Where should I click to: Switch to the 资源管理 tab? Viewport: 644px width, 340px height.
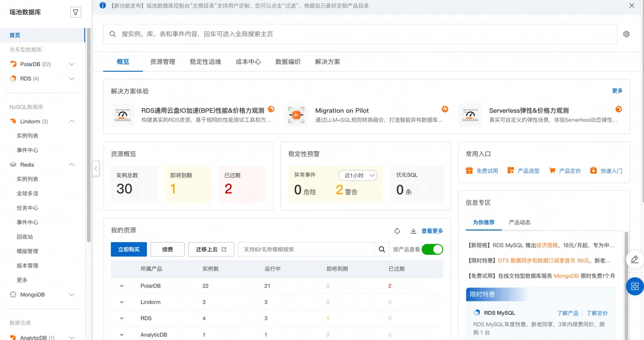pyautogui.click(x=162, y=62)
